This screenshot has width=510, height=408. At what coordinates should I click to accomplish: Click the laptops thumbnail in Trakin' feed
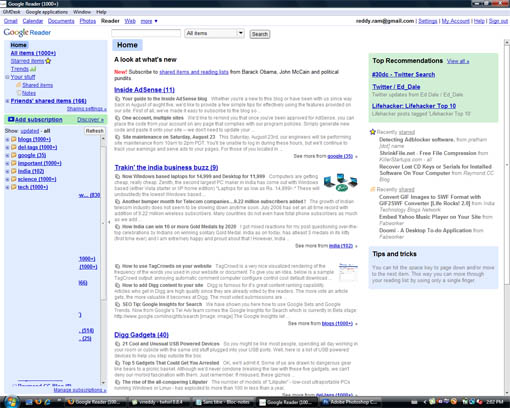coord(340,182)
